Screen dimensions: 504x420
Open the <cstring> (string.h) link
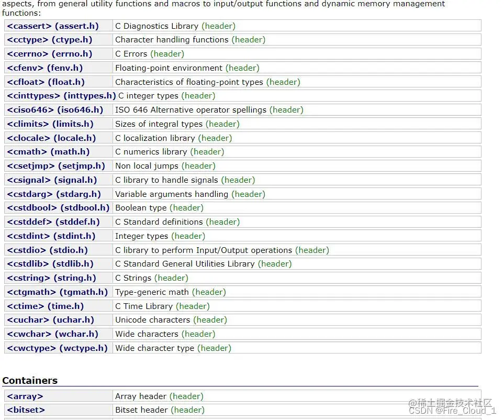click(51, 278)
